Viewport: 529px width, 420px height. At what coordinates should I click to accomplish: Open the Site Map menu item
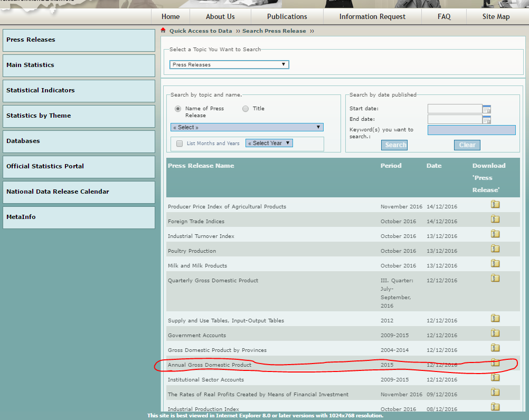pos(496,16)
